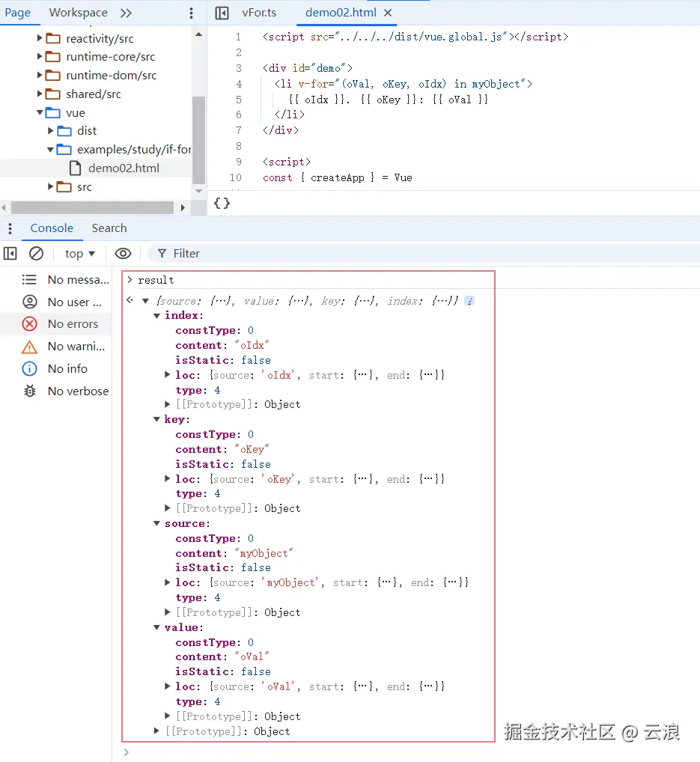Image resolution: width=700 pixels, height=762 pixels.
Task: Open the vFor.ts editor tab
Action: (x=259, y=13)
